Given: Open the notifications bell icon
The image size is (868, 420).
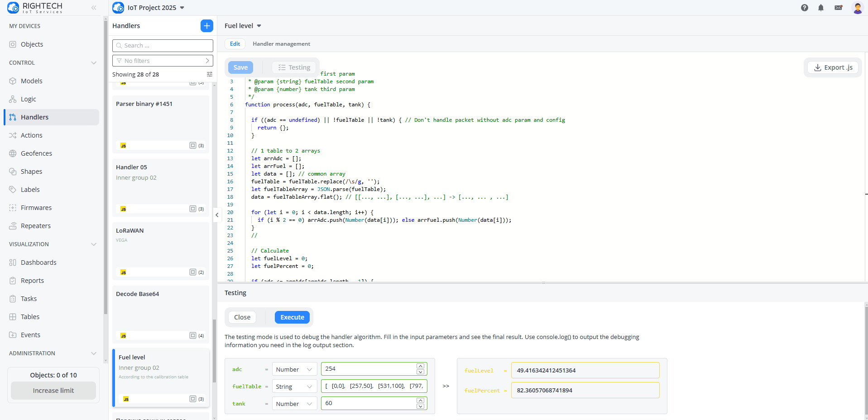Looking at the screenshot, I should pos(820,8).
